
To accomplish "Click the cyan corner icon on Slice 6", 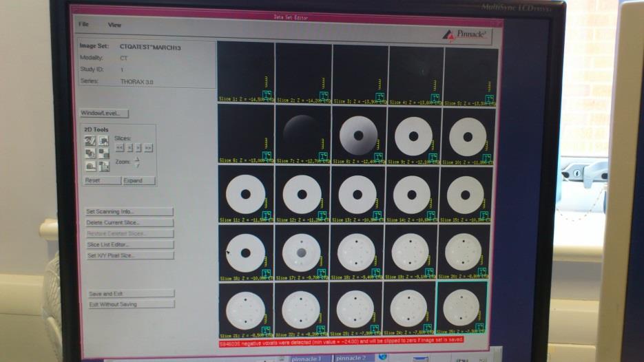I will click(267, 156).
